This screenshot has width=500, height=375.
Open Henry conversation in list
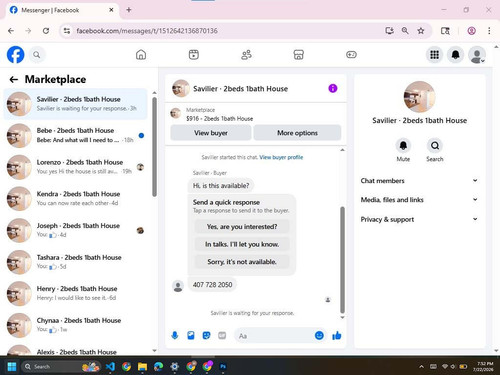click(x=75, y=293)
